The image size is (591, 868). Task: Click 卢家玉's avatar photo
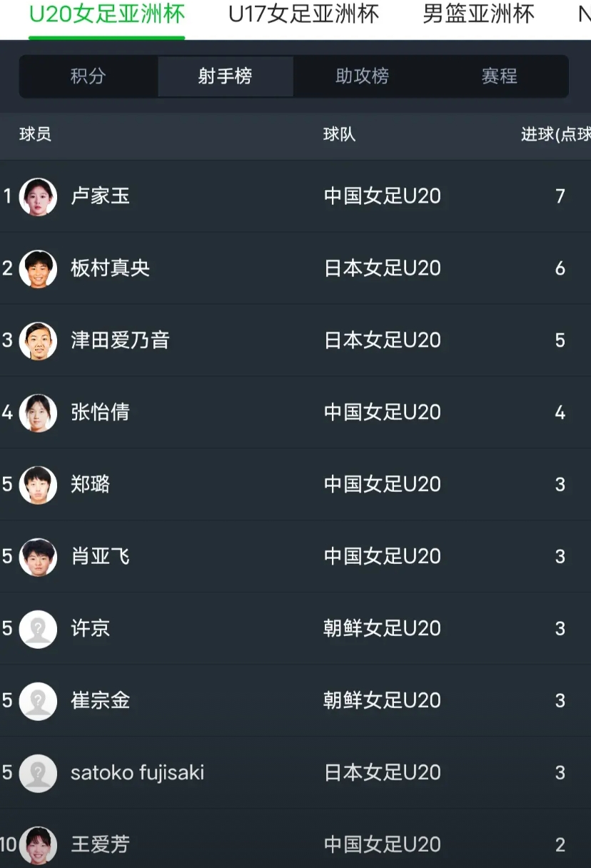[38, 196]
